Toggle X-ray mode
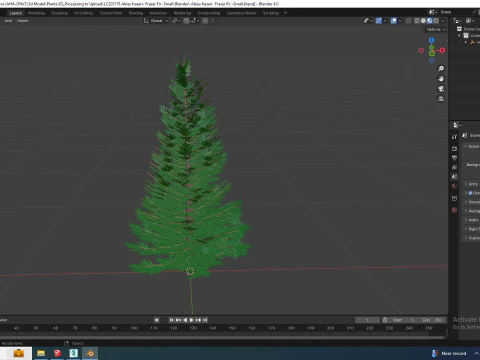The width and height of the screenshot is (480, 360). click(x=408, y=21)
